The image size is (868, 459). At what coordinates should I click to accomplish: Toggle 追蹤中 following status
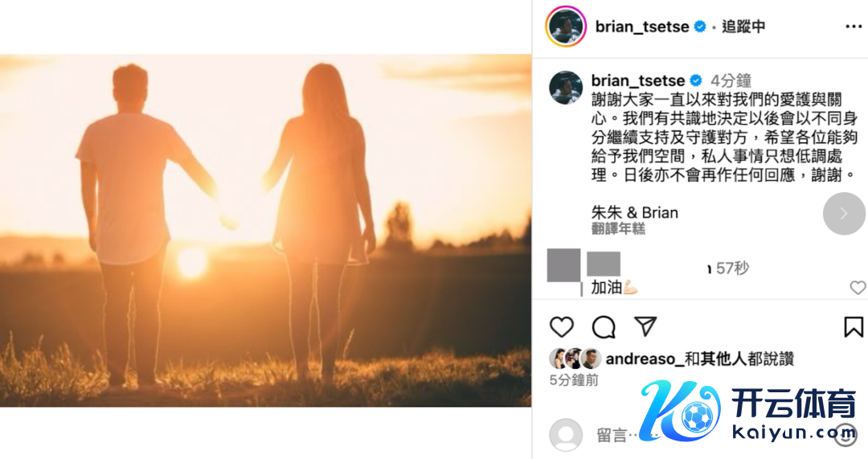tap(743, 27)
